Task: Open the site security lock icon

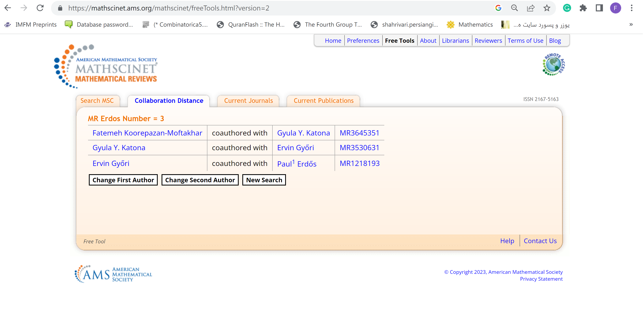Action: tap(60, 8)
